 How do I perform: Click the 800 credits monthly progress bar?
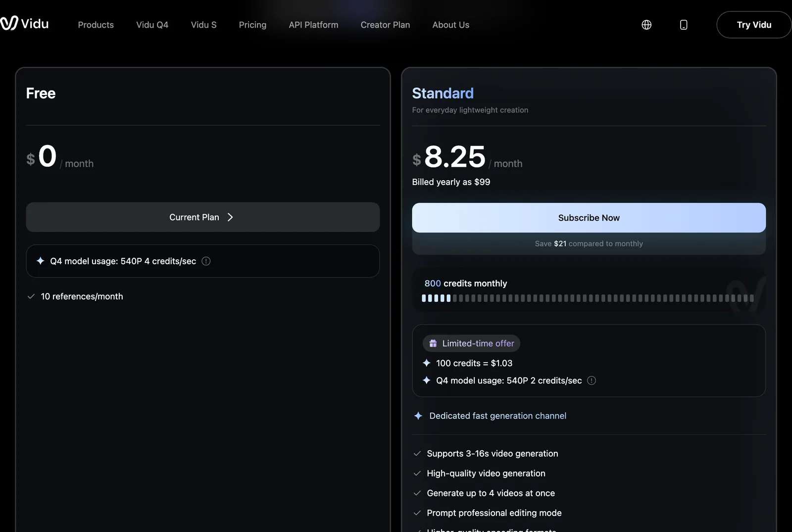click(x=588, y=298)
